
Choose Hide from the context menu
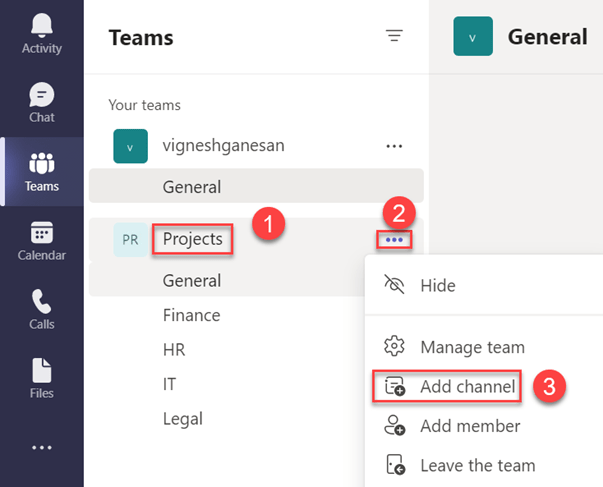[437, 285]
